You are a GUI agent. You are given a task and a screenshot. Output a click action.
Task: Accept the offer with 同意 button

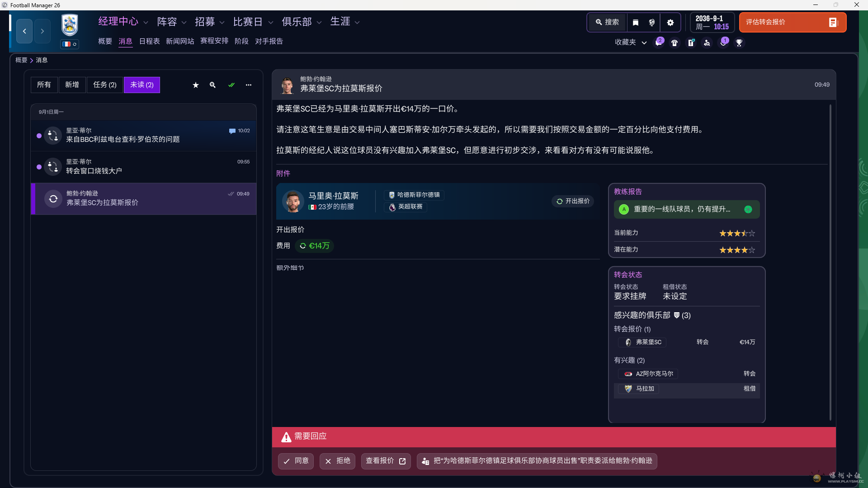point(296,461)
